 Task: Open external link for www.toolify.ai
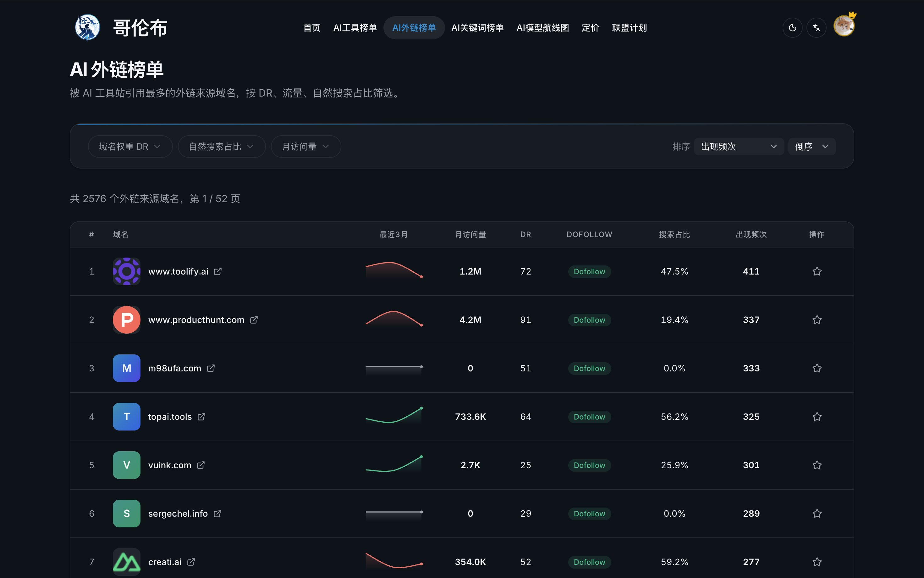[218, 271]
